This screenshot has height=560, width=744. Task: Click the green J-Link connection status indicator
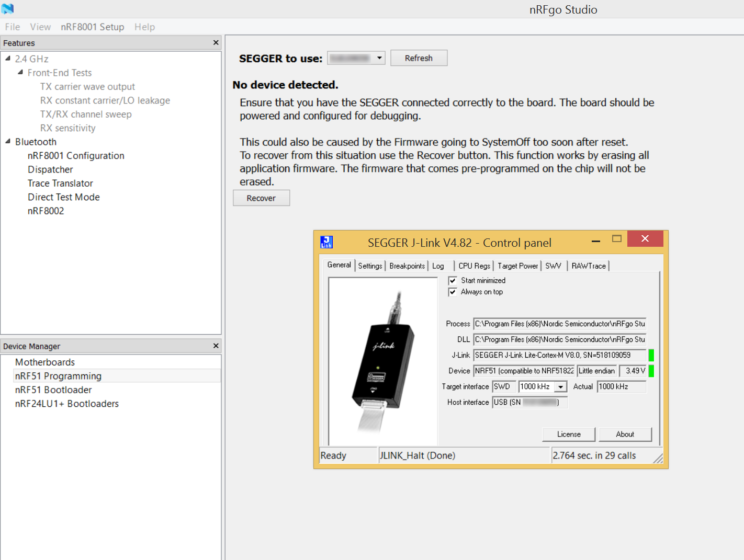(651, 355)
